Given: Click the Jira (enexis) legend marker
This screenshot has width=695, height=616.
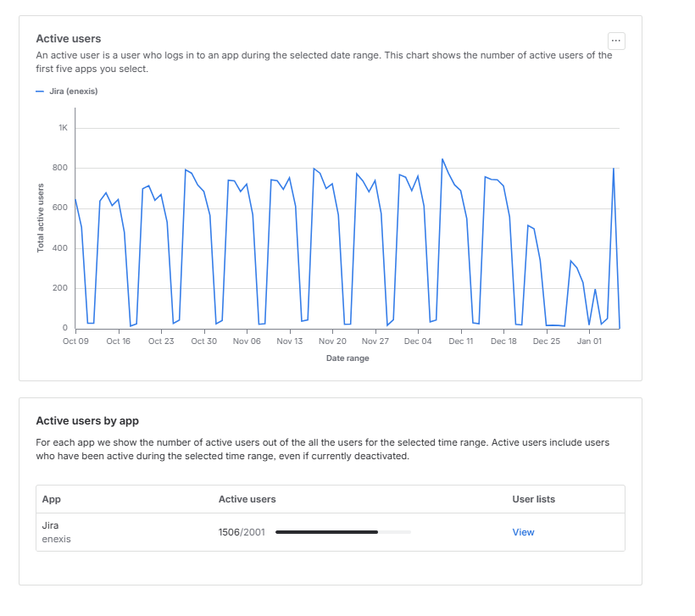Looking at the screenshot, I should (39, 91).
